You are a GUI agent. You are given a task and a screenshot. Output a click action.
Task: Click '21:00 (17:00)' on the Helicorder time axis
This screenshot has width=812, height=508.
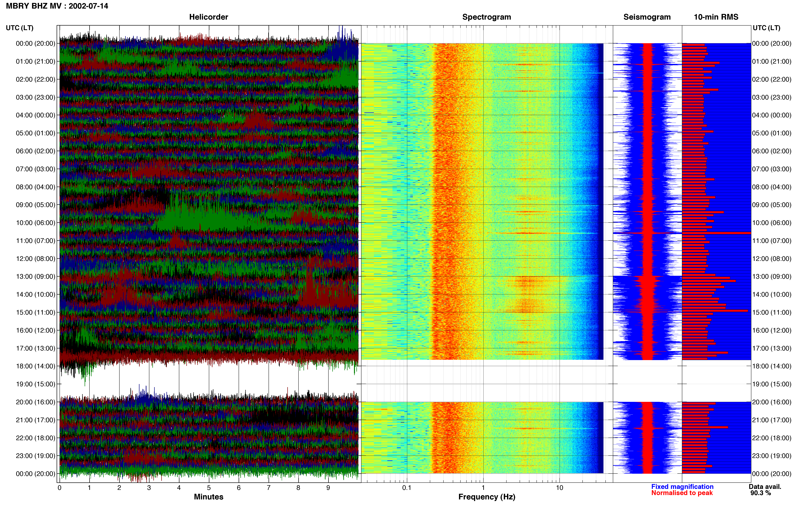(36, 420)
